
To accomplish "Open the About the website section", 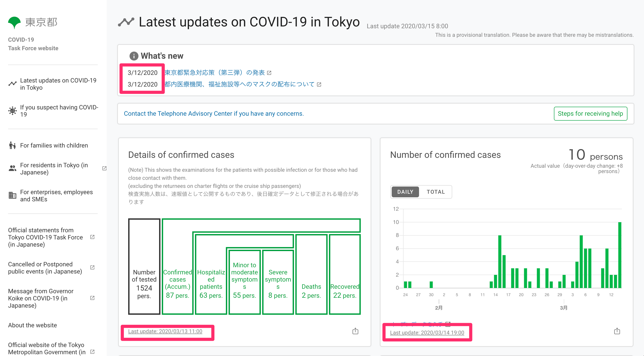I will click(32, 325).
